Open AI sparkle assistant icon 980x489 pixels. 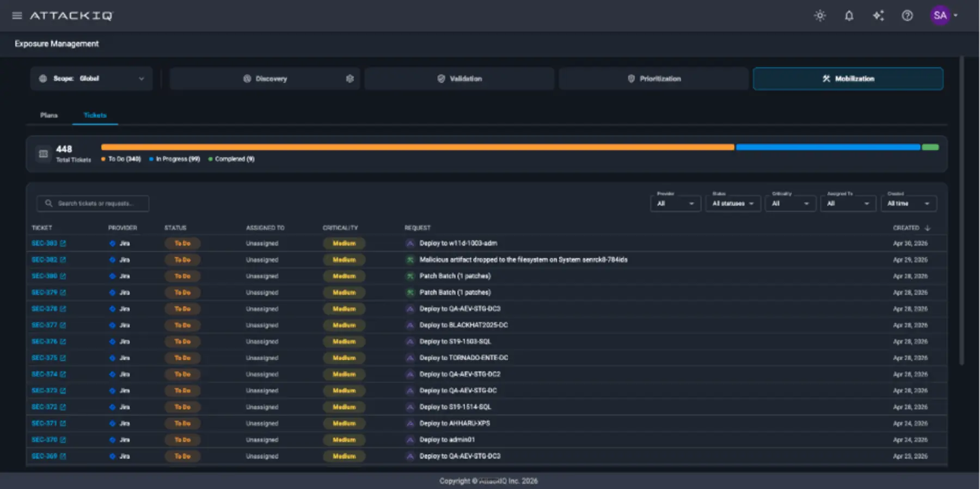[878, 16]
